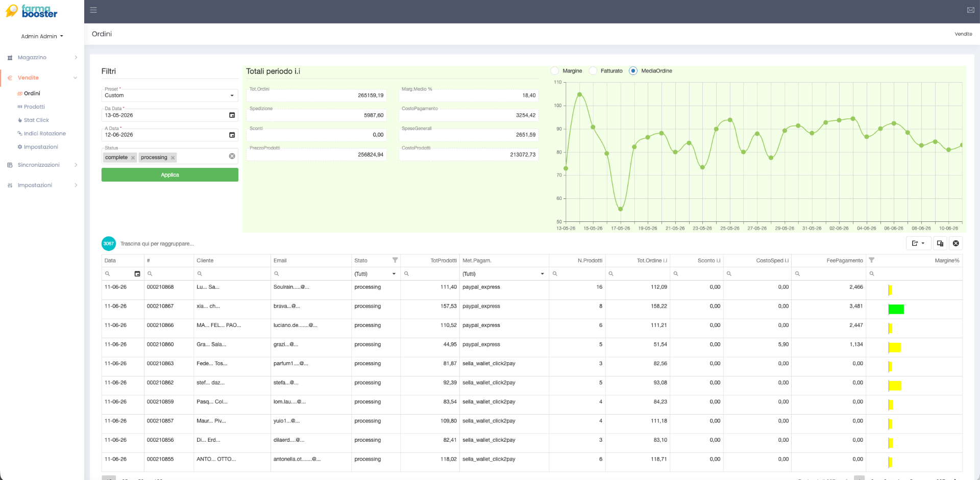
Task: Click the green margin bar for order 000210867
Action: point(896,309)
